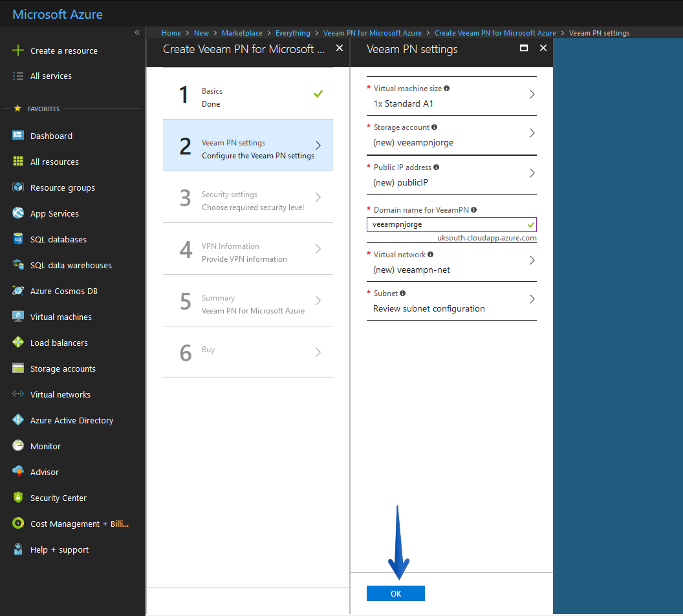This screenshot has height=616, width=683.
Task: Open step 4 VPN Information chevron
Action: pos(318,249)
